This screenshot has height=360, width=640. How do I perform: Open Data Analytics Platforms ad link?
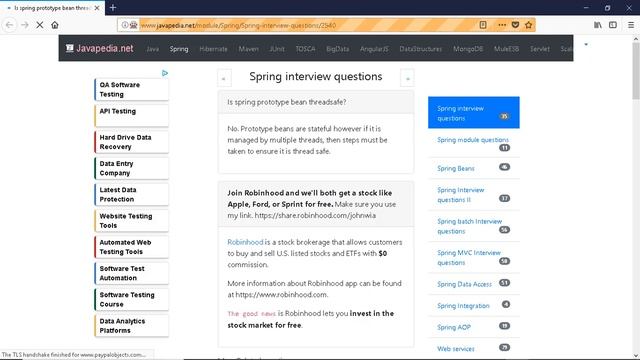coord(131,326)
